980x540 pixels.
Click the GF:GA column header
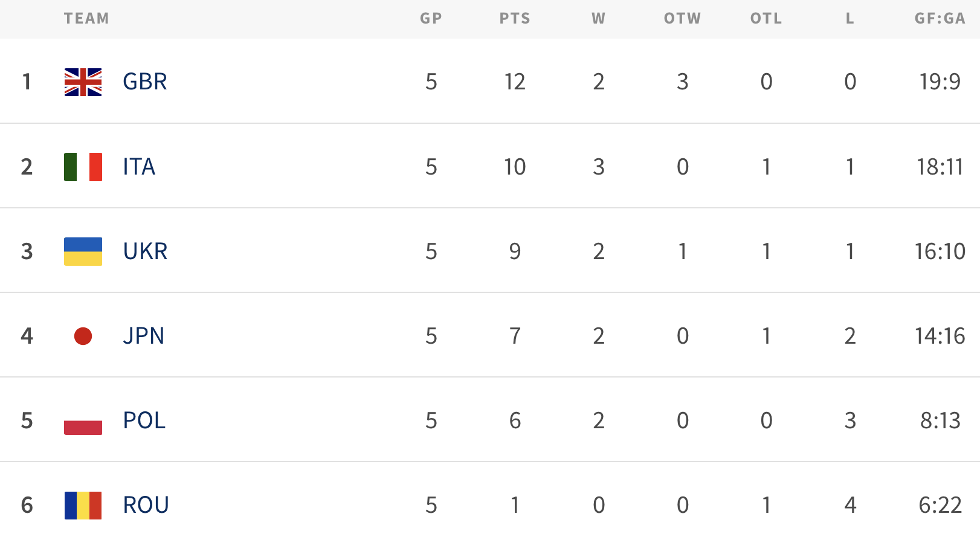click(x=940, y=19)
